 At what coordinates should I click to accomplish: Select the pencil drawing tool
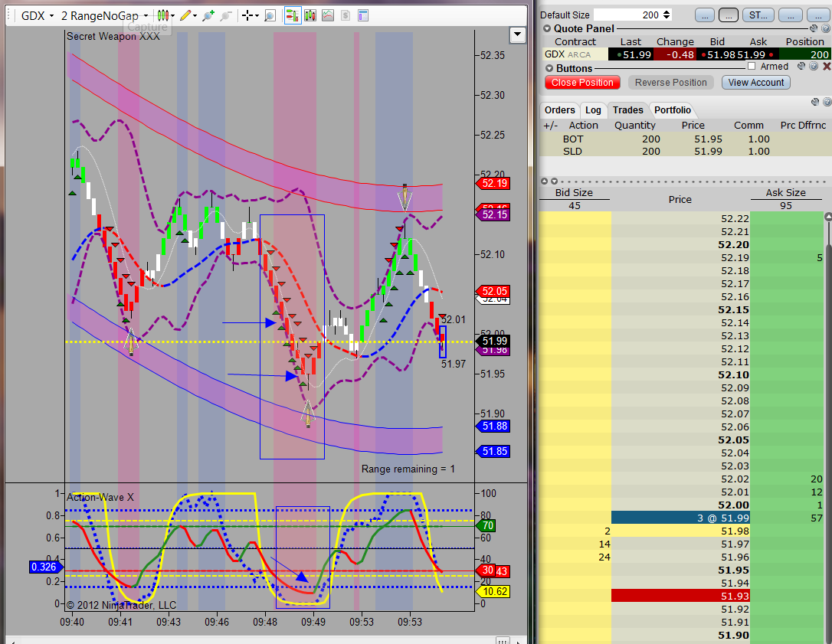185,15
